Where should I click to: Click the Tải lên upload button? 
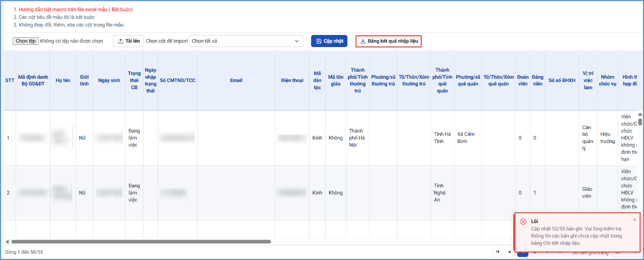pos(128,41)
